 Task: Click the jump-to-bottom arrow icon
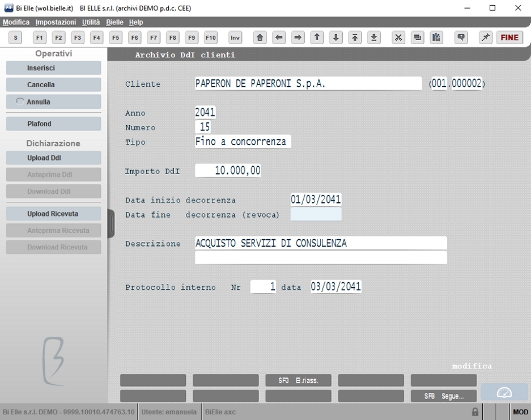pos(373,37)
